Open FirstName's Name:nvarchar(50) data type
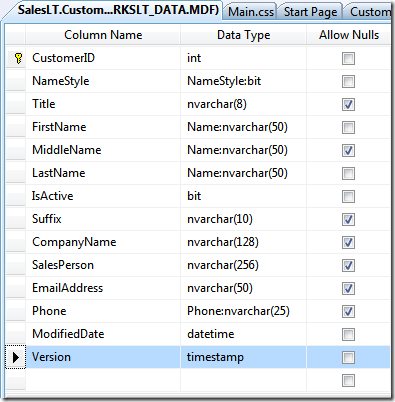The height and width of the screenshot is (402, 395). click(243, 127)
